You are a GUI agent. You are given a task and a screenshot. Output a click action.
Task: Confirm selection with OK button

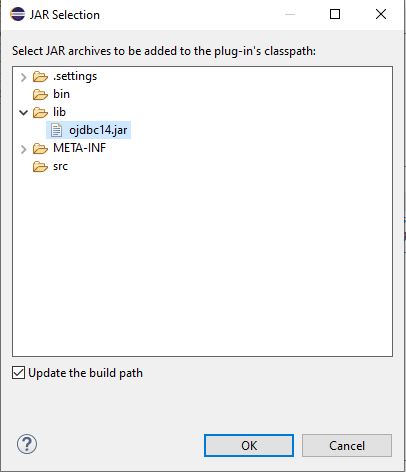click(249, 445)
